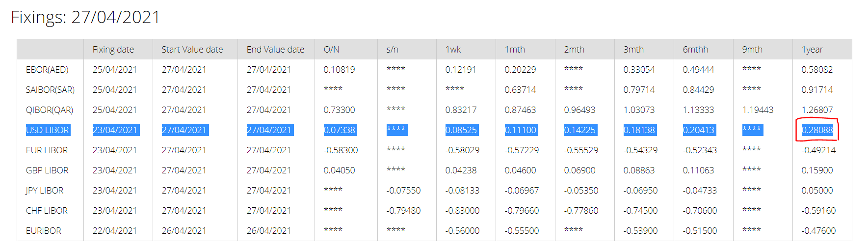Click the Fixings: 27/04/2021 heading

[x=85, y=17]
